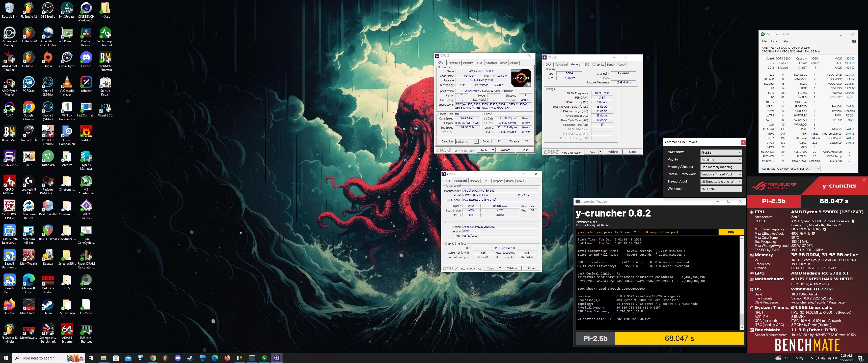The width and height of the screenshot is (868, 363).
Task: Switch to Graphics tab in CPU-Z Mainboard window
Action: (498, 181)
